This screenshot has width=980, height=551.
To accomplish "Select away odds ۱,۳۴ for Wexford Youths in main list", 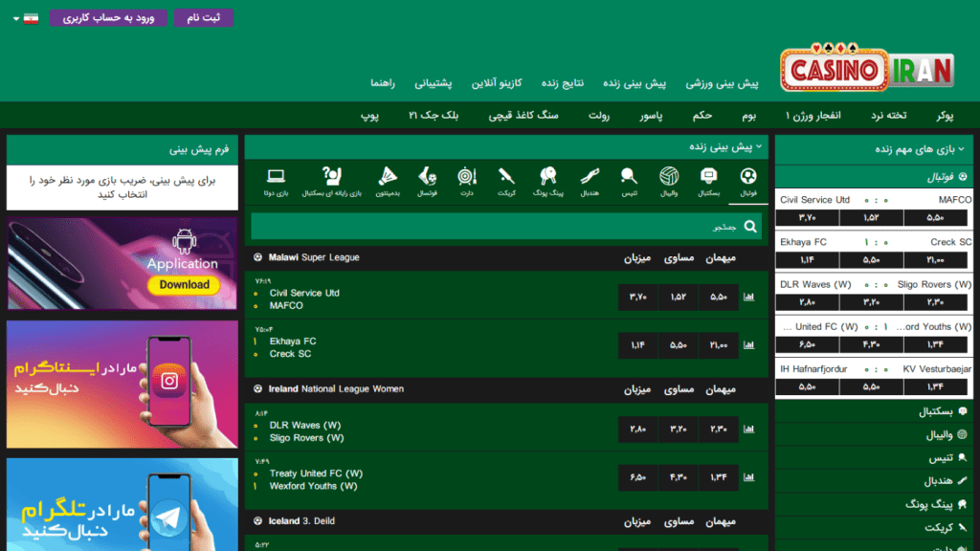I will (718, 477).
